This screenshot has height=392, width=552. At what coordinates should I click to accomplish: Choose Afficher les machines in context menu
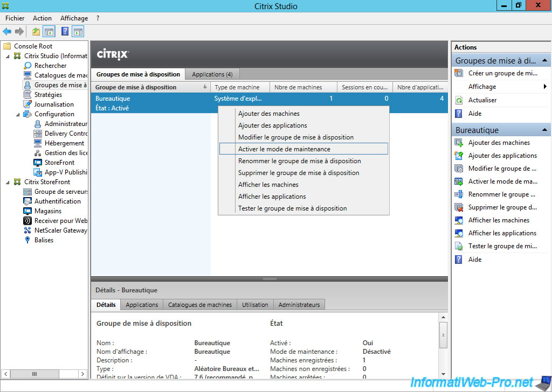[303, 185]
